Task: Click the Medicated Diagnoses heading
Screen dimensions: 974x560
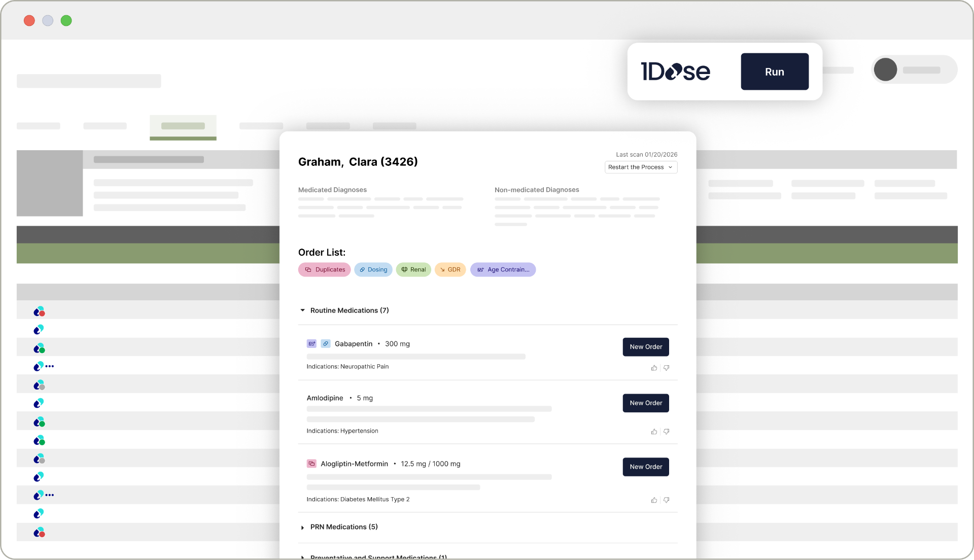Action: [332, 190]
